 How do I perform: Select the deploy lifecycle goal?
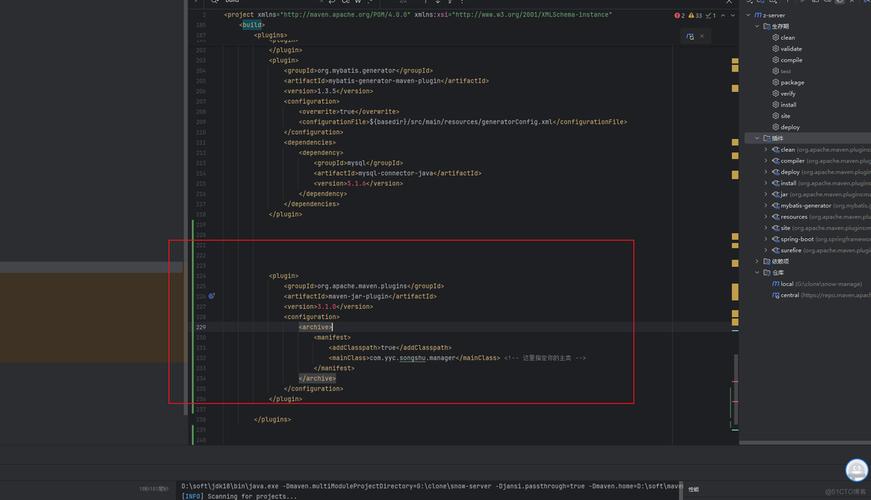(790, 127)
